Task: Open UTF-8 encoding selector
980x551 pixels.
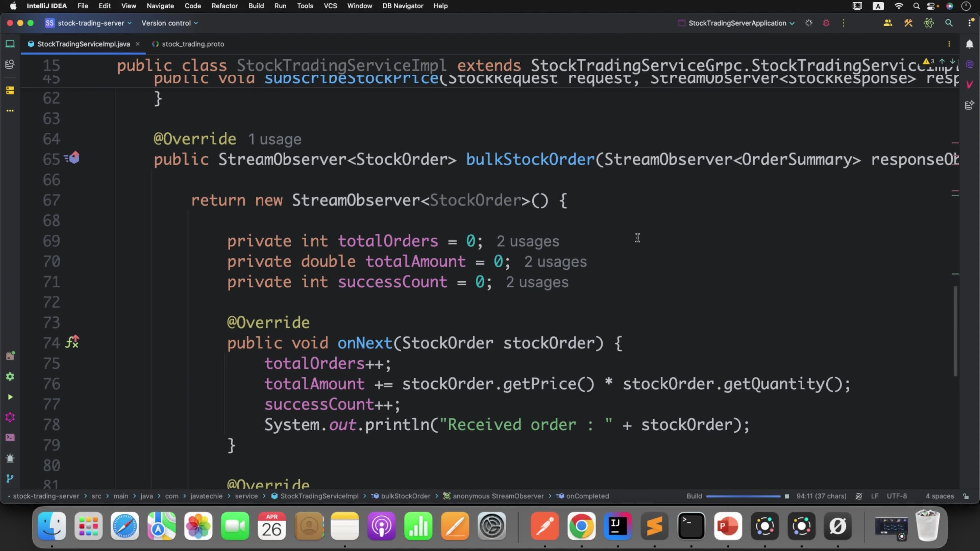Action: pyautogui.click(x=897, y=496)
